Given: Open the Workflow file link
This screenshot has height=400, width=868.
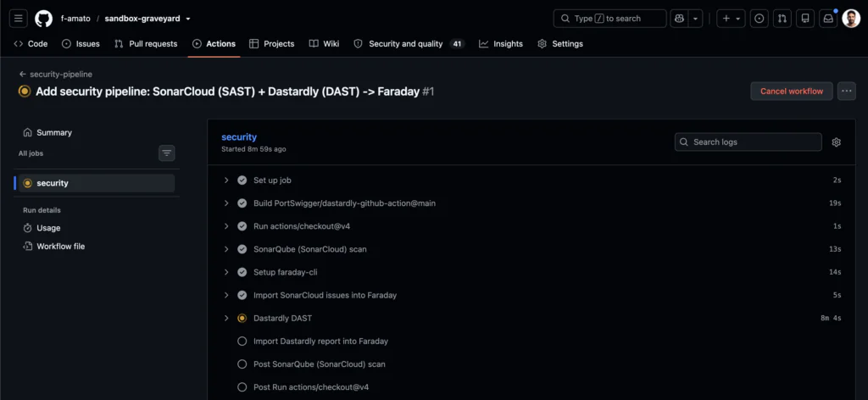Looking at the screenshot, I should [x=54, y=247].
